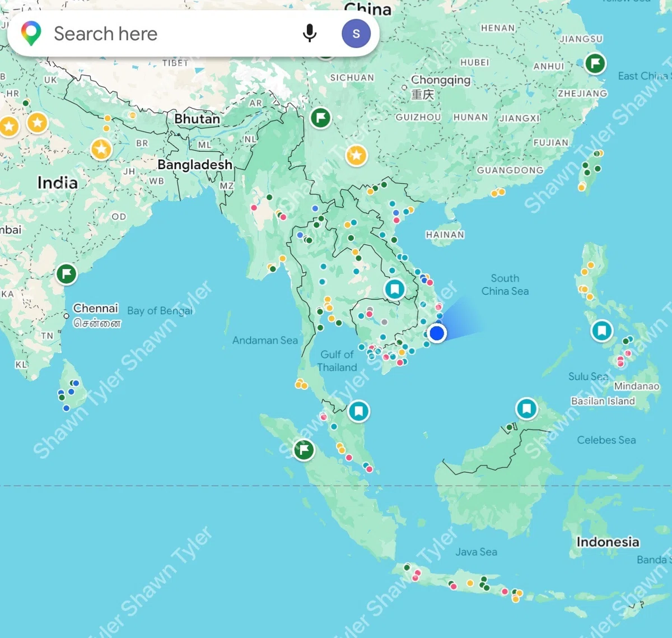672x638 pixels.
Task: Select the blue current location dot
Action: click(437, 333)
